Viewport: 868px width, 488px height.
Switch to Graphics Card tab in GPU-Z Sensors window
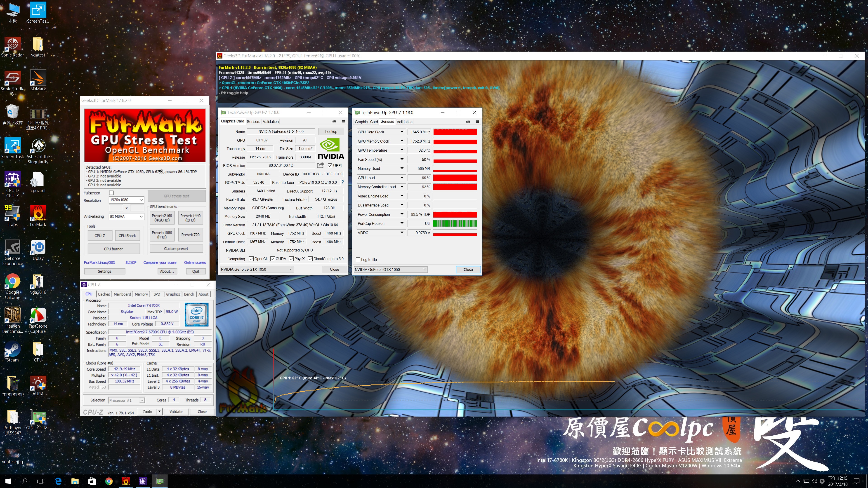pyautogui.click(x=366, y=122)
